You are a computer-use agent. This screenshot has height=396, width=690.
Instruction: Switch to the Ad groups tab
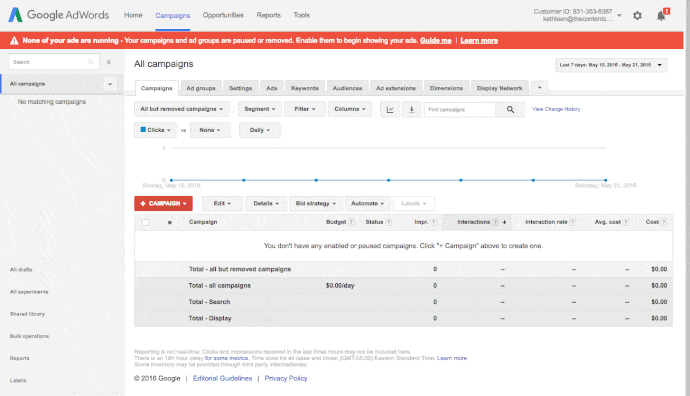pos(201,88)
